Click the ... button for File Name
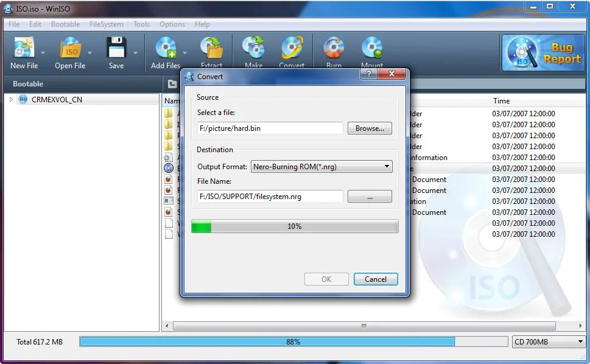The width and height of the screenshot is (590, 364). tap(370, 196)
